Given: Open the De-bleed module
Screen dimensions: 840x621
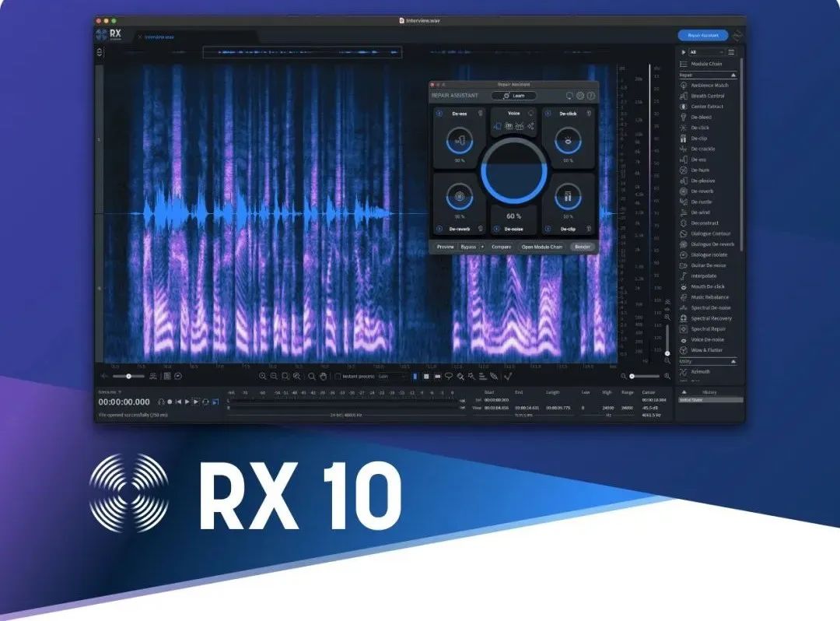Looking at the screenshot, I should coord(695,118).
